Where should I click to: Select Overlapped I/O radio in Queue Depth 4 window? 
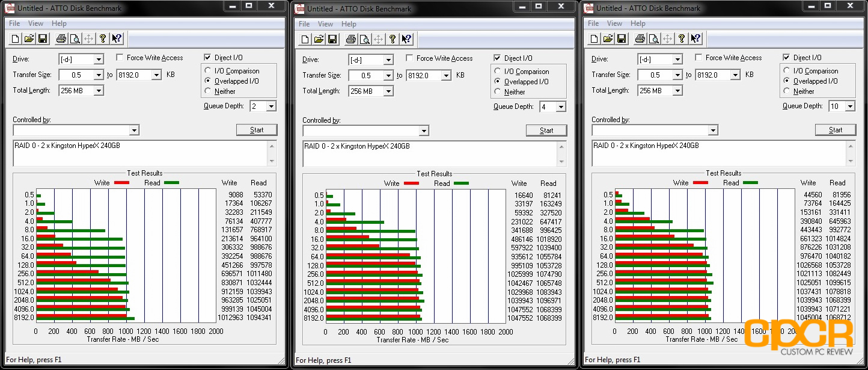(x=498, y=82)
